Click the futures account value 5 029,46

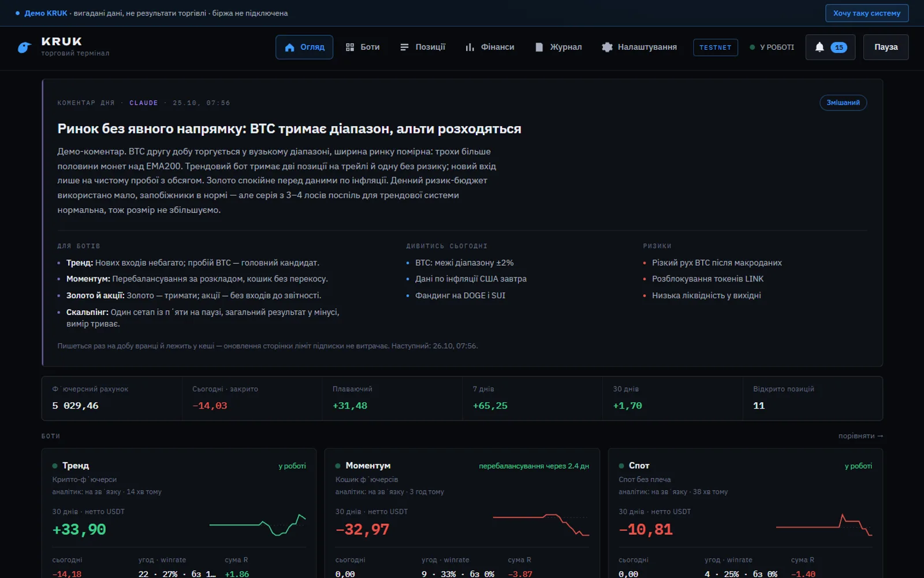pos(75,406)
